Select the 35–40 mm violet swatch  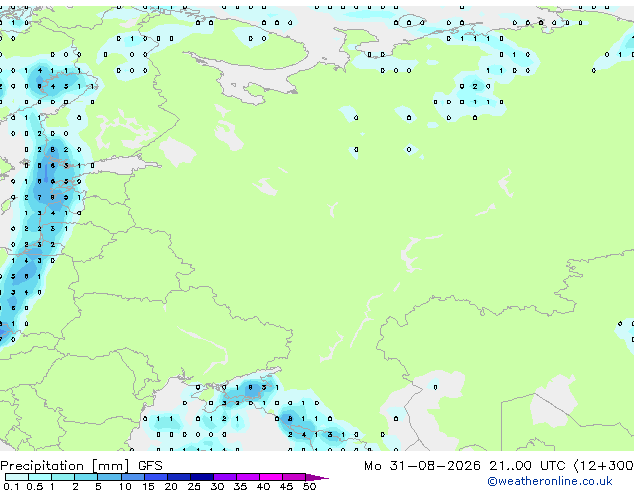(x=247, y=477)
